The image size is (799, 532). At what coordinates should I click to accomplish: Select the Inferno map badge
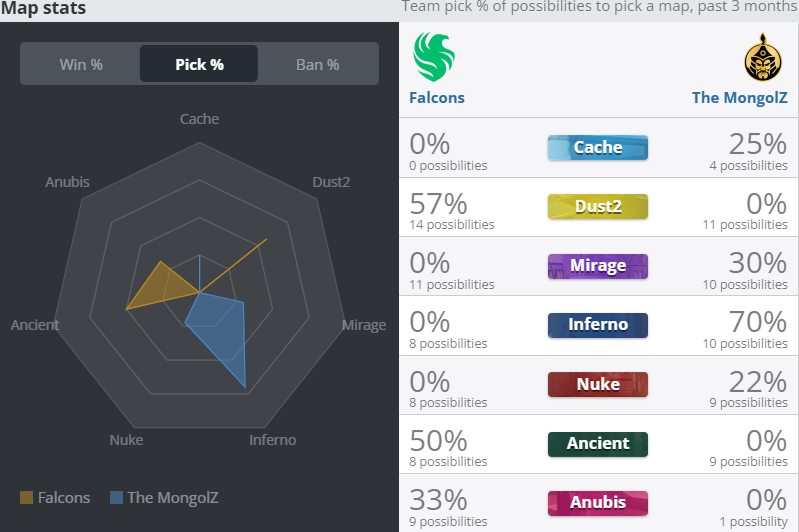point(598,325)
